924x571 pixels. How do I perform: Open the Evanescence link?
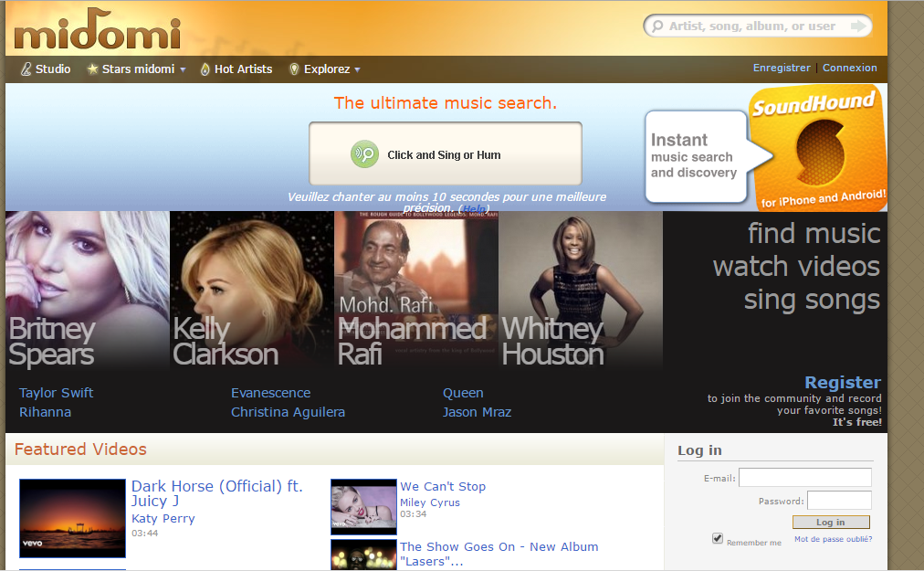[x=270, y=393]
